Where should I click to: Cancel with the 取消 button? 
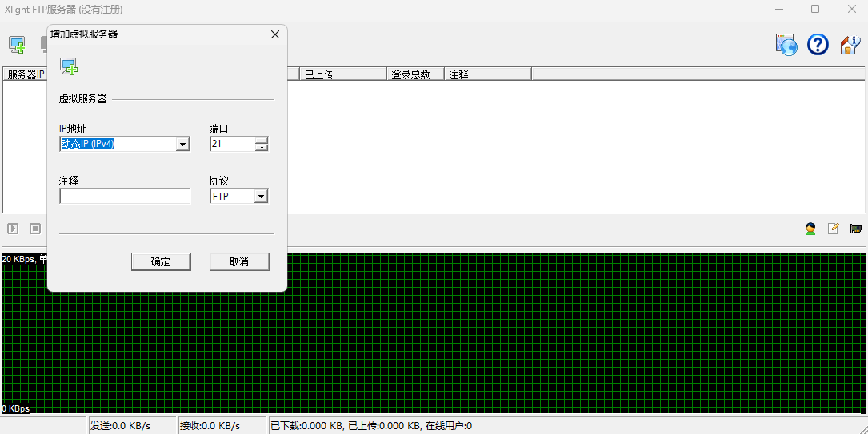click(x=239, y=262)
